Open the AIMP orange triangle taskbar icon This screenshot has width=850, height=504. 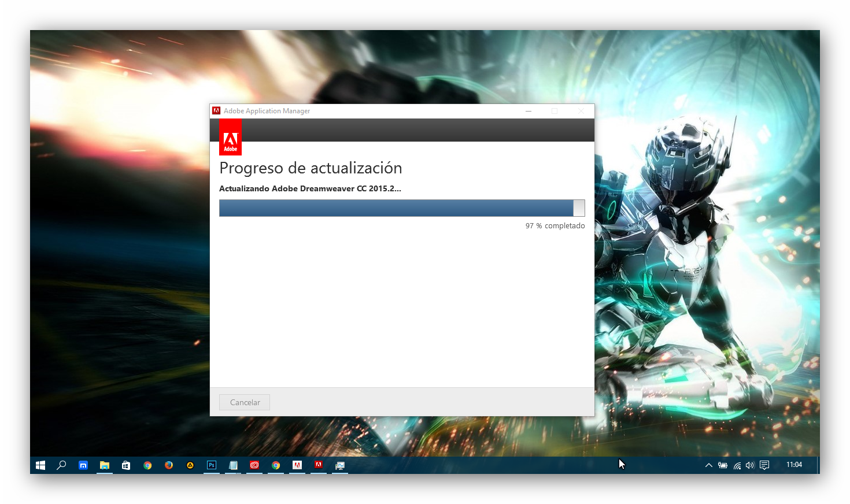(190, 465)
